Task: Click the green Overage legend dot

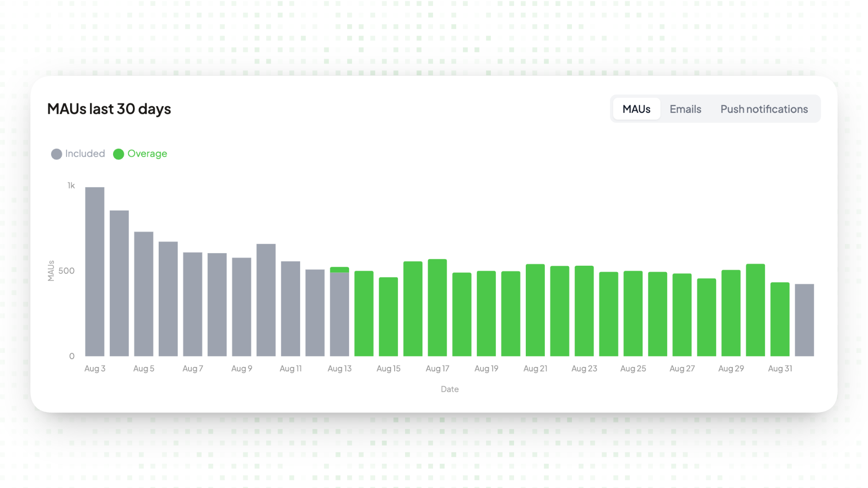Action: point(118,154)
